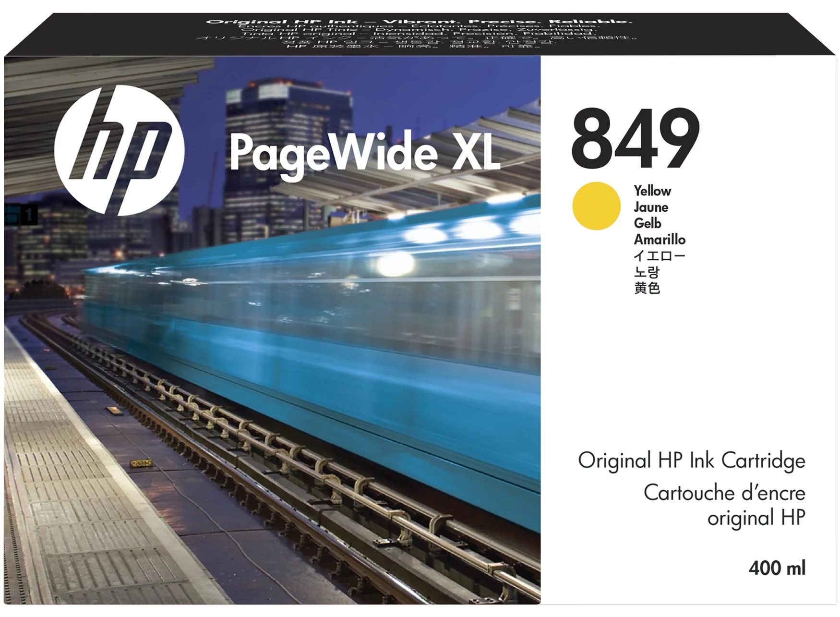Select the Spanish 'Amarillo' label

(x=659, y=240)
